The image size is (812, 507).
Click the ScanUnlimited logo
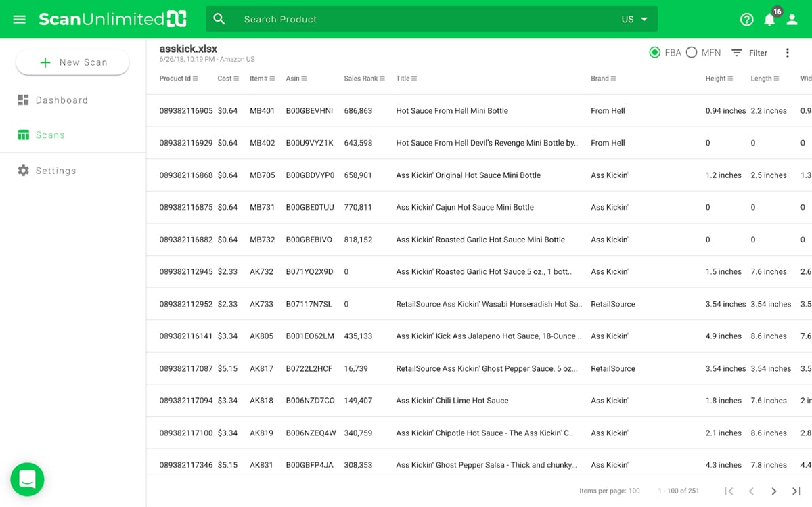pyautogui.click(x=112, y=19)
